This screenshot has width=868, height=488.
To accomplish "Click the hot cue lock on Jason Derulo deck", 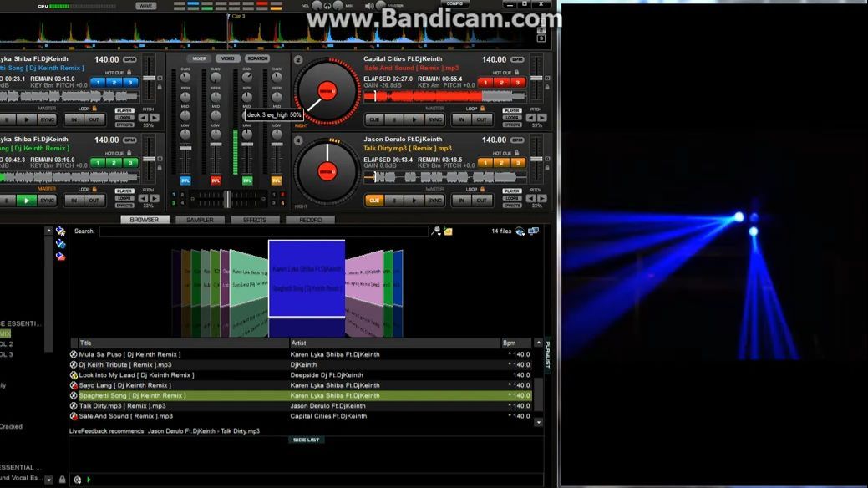I will tap(516, 153).
